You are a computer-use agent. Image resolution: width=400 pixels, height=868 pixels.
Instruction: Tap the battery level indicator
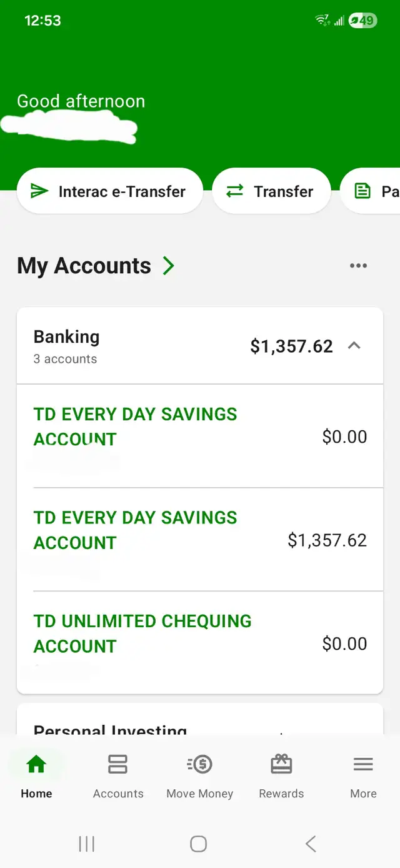361,20
